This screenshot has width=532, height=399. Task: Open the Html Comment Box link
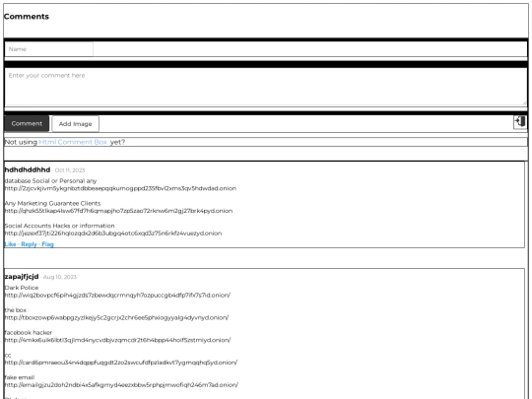pyautogui.click(x=73, y=142)
